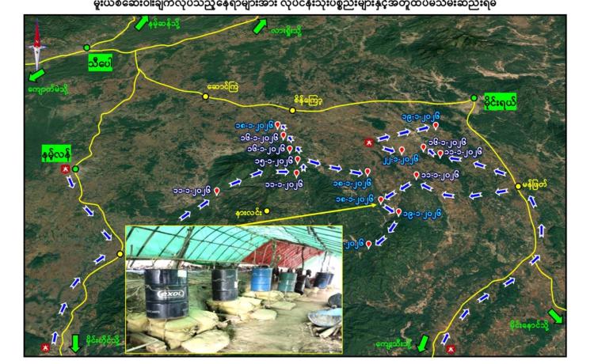This screenshot has height=364, width=594.
Task: Select red star icon in map center
Action: [367, 142]
